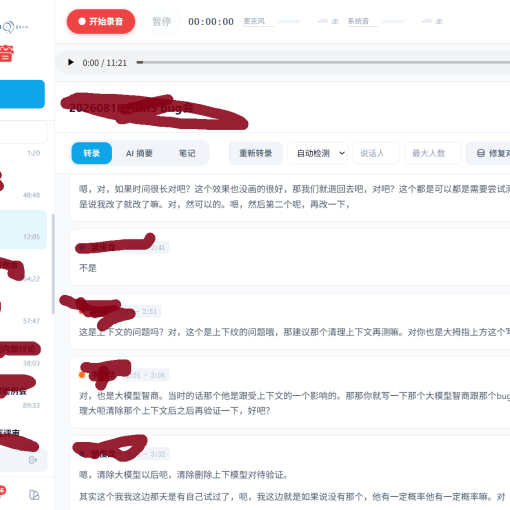Expand the 自动检测 language dropdown

(317, 153)
